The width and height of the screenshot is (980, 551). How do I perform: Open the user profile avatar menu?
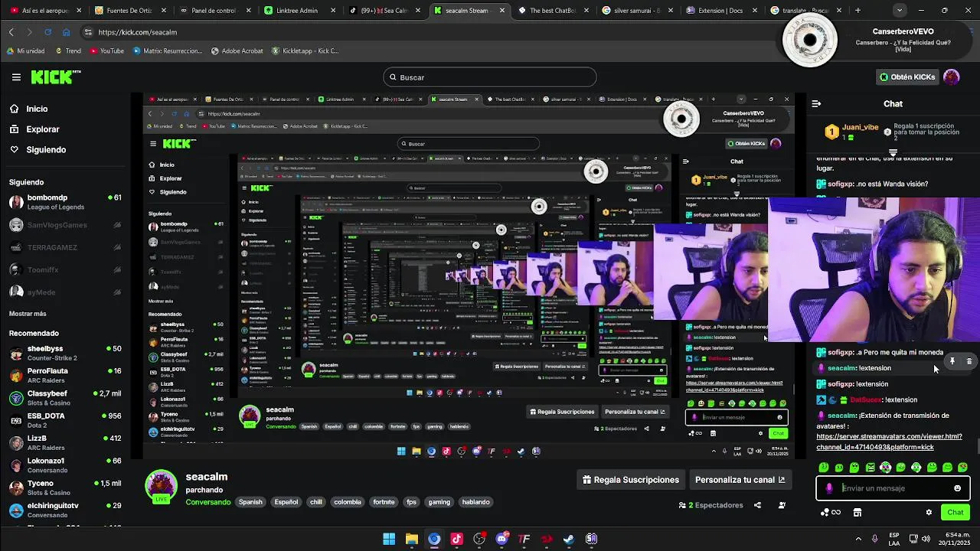(x=952, y=77)
